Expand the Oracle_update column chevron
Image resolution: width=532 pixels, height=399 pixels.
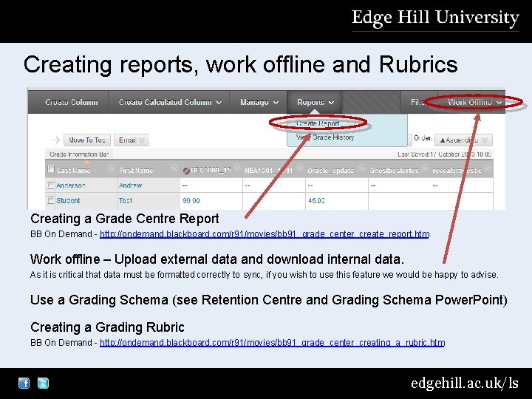362,168
